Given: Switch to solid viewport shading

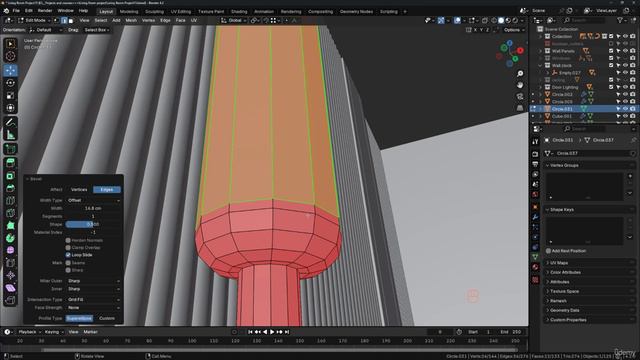Looking at the screenshot, I should tap(501, 20).
